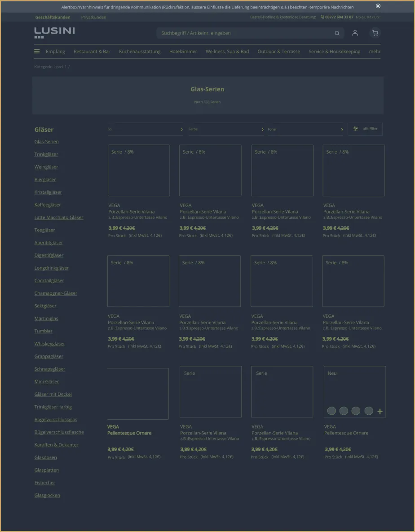Open the Teegläser category

tap(45, 230)
